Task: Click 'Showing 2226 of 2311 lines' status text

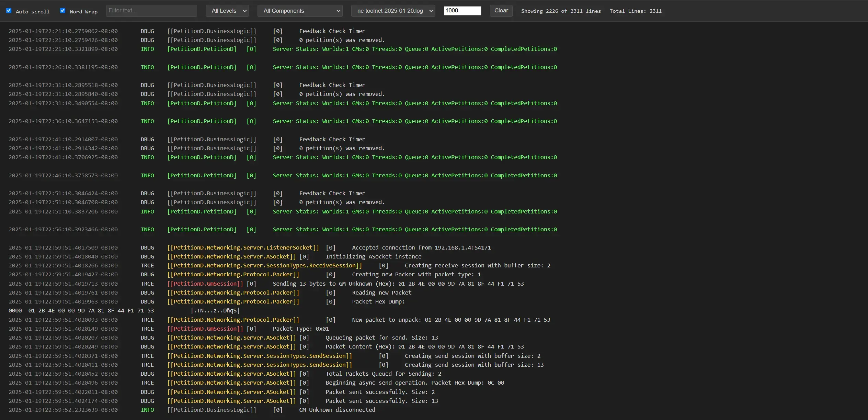Action: [561, 11]
